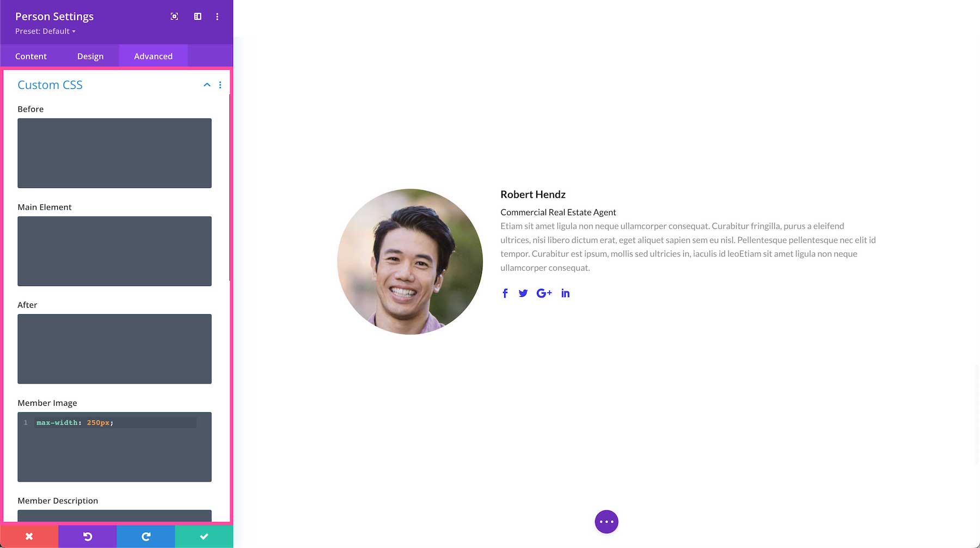Click the undo icon at the bottom bar
Screen dimensions: 980x548
pos(87,536)
